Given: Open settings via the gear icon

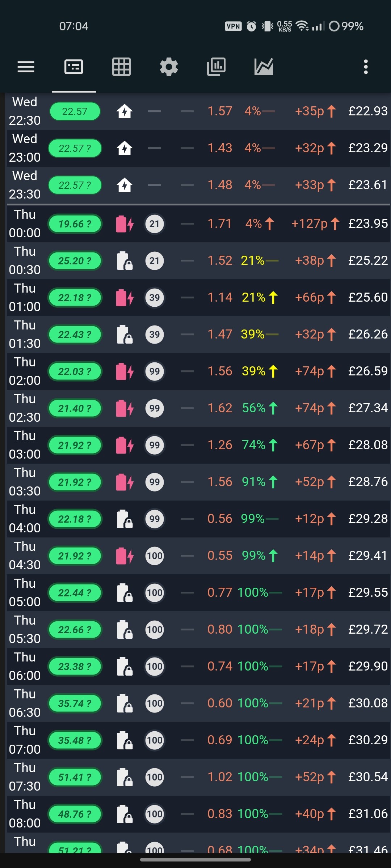Looking at the screenshot, I should [x=169, y=67].
